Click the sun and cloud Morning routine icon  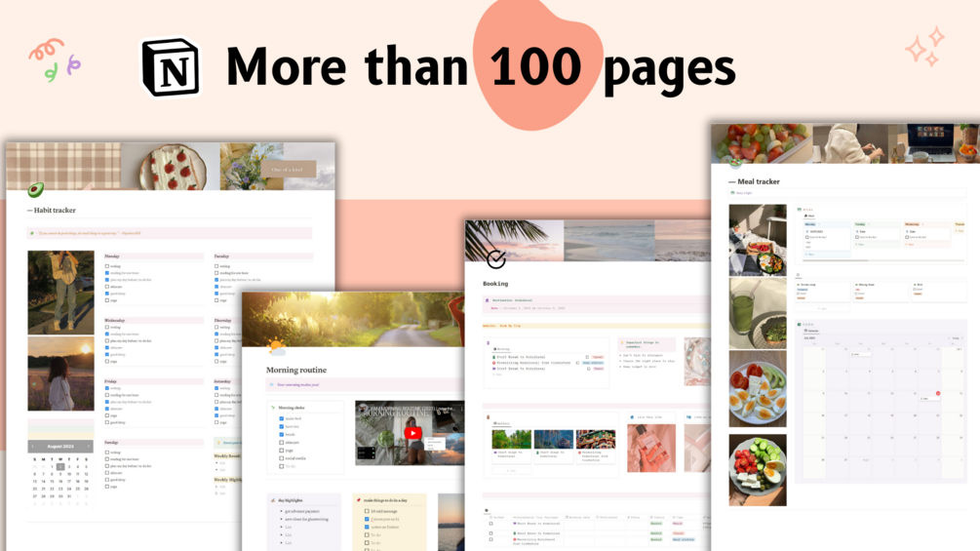(x=276, y=346)
